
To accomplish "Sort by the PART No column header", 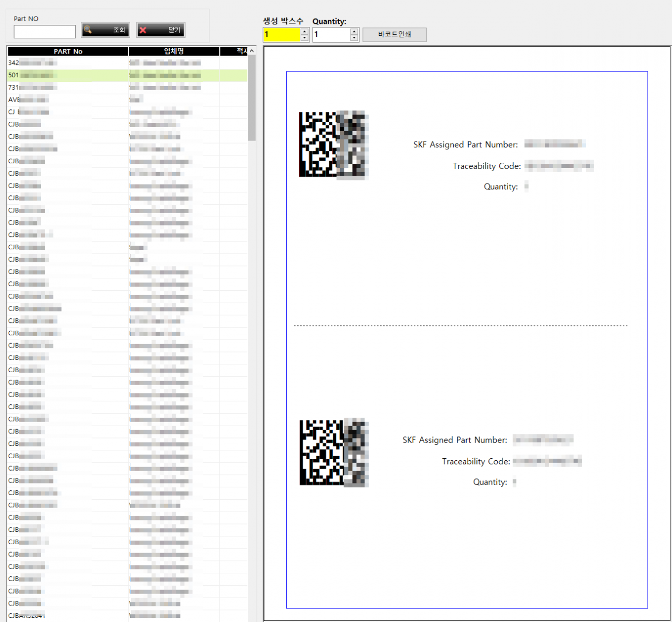I will pyautogui.click(x=68, y=51).
